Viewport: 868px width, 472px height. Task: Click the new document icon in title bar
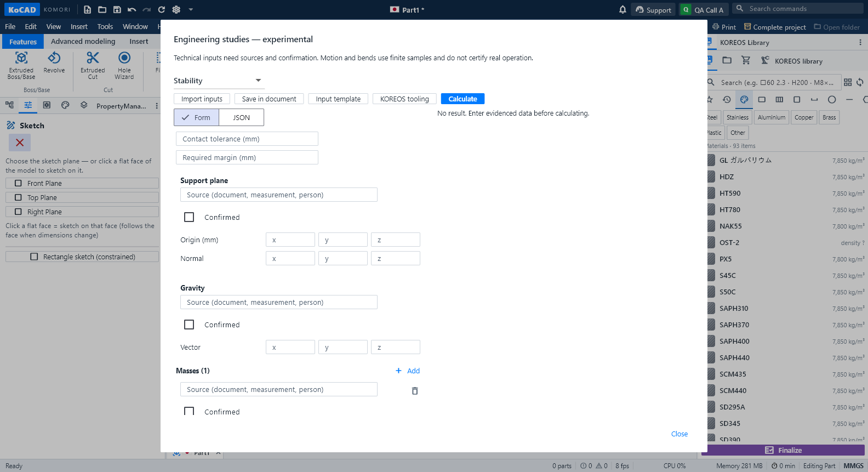click(x=88, y=9)
